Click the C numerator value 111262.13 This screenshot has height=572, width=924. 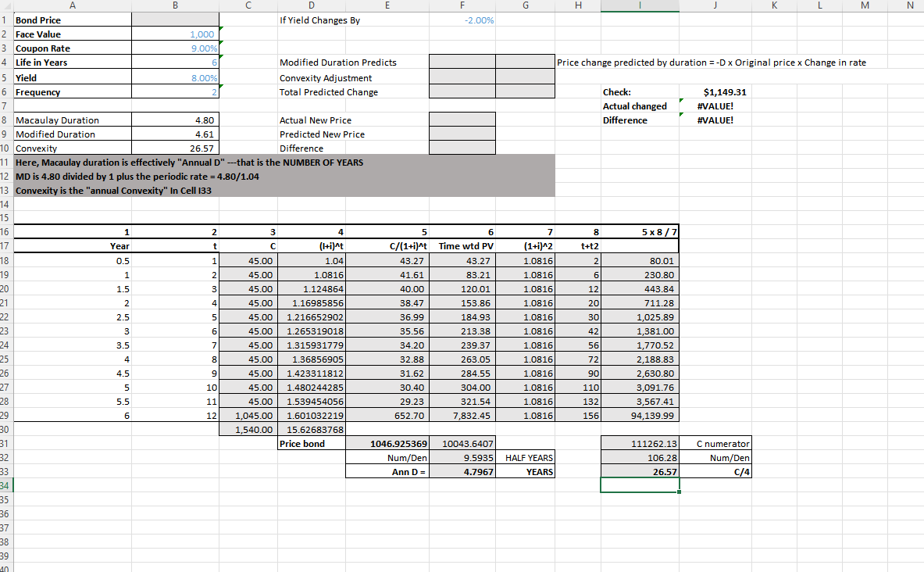[x=640, y=443]
